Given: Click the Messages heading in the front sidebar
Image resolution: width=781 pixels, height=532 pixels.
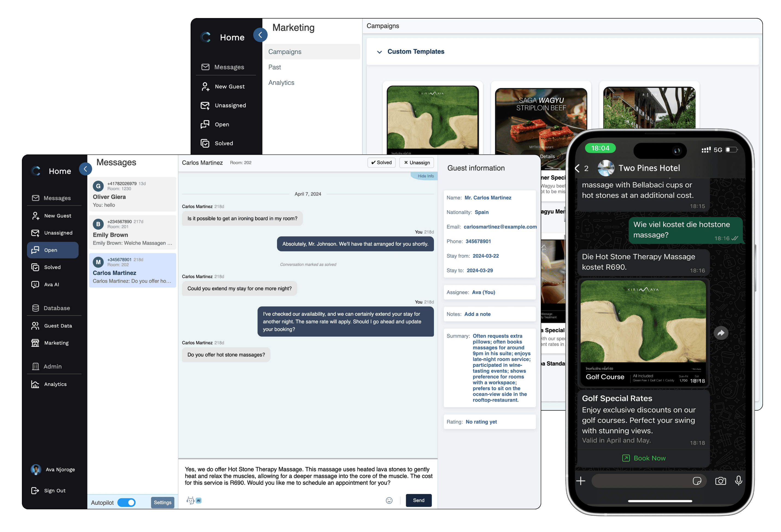Looking at the screenshot, I should pos(51,198).
